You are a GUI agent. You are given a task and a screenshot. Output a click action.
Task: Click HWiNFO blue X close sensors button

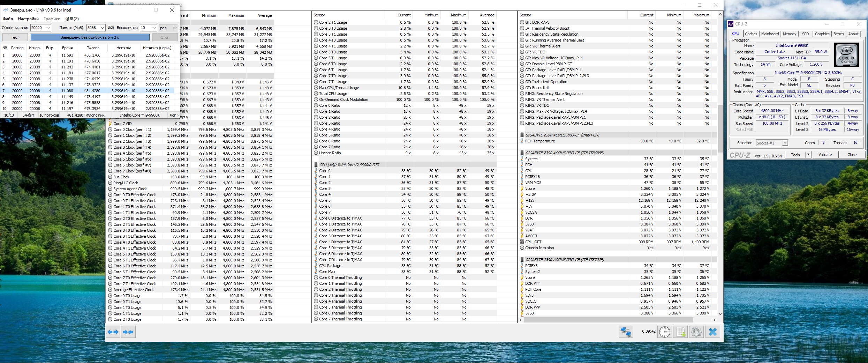click(x=713, y=332)
